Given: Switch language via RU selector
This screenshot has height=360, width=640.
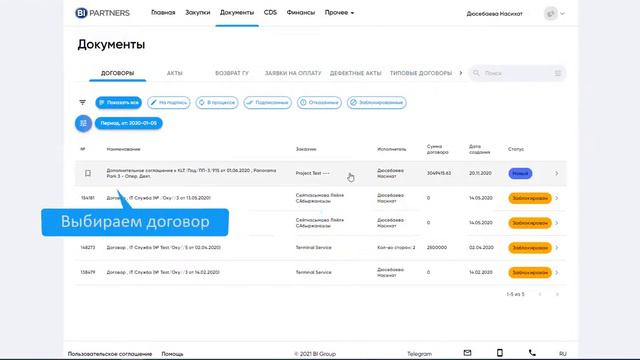Looking at the screenshot, I should click(x=563, y=354).
